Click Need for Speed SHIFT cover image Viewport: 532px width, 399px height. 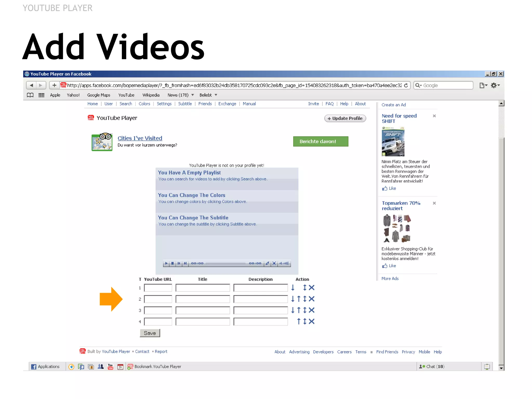(393, 142)
